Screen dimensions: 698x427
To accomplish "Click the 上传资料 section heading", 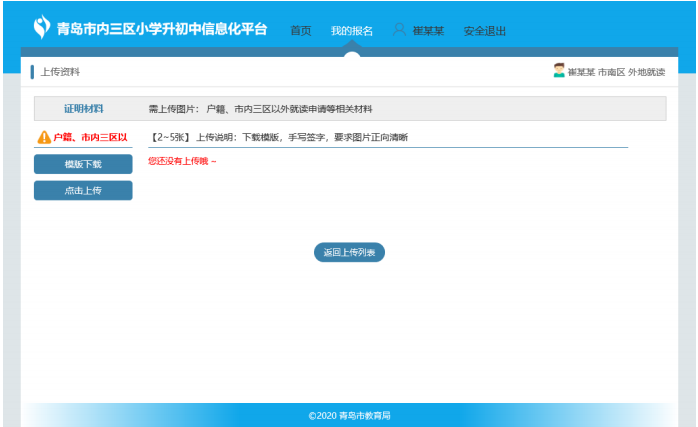I will pyautogui.click(x=60, y=72).
